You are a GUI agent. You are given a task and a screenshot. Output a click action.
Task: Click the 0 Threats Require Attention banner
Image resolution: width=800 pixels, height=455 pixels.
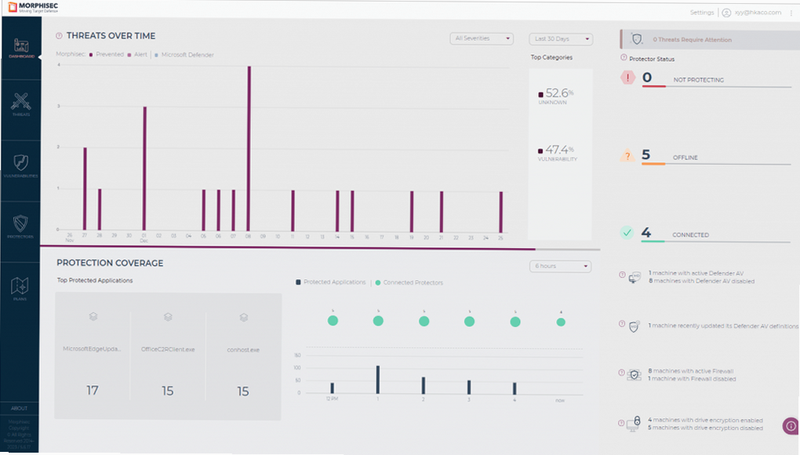click(710, 39)
